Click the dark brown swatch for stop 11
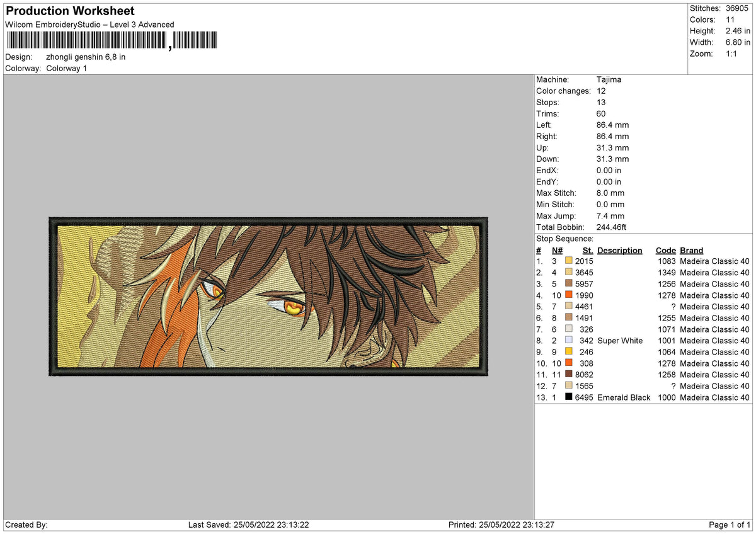 click(x=569, y=375)
